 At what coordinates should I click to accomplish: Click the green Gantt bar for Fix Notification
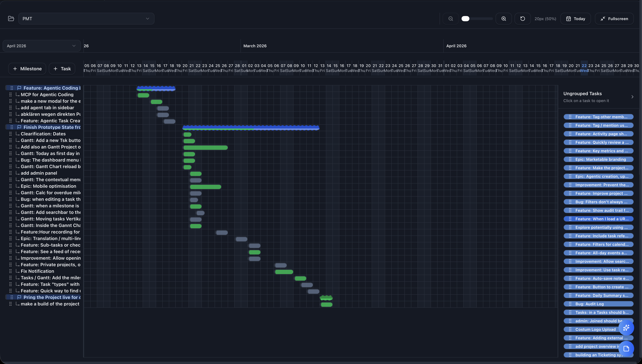point(284,272)
